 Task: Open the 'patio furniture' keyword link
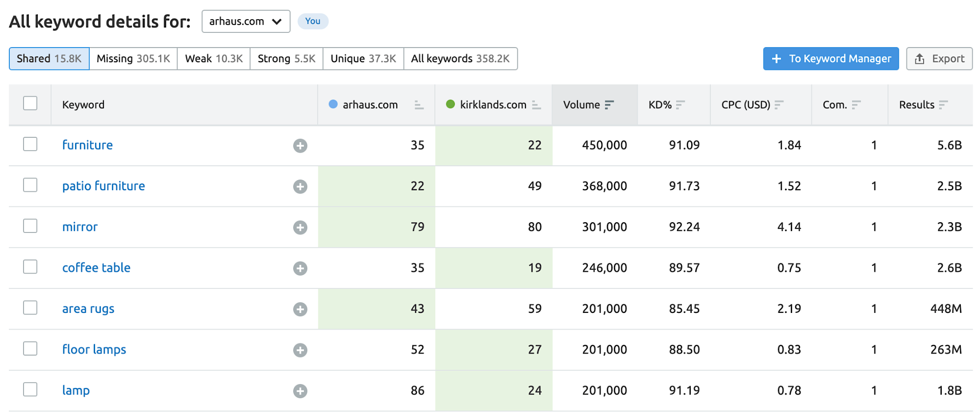point(103,186)
